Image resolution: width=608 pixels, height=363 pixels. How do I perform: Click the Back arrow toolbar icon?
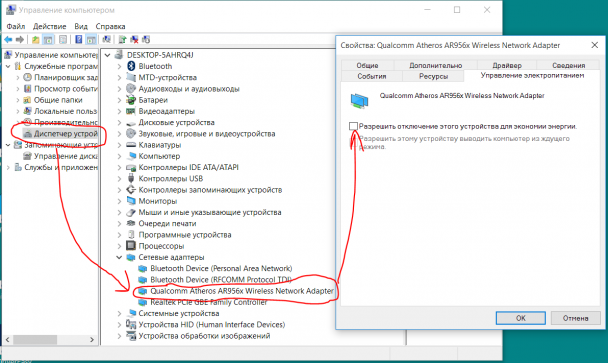pos(8,40)
